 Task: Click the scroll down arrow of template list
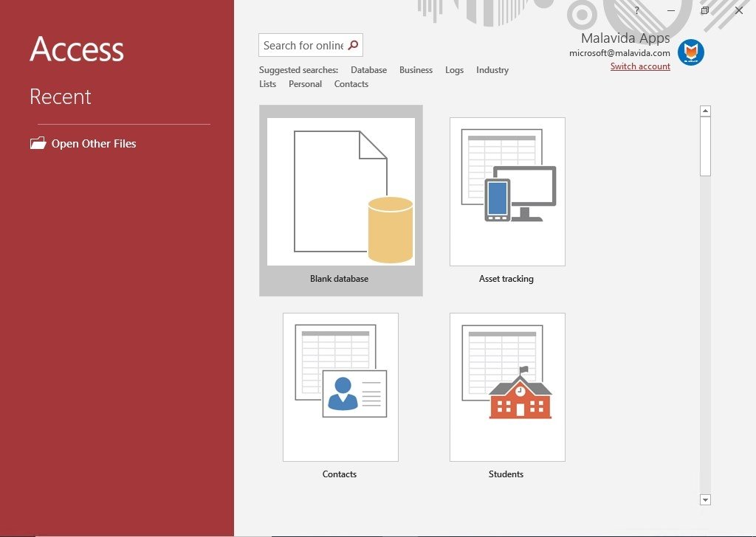point(705,499)
